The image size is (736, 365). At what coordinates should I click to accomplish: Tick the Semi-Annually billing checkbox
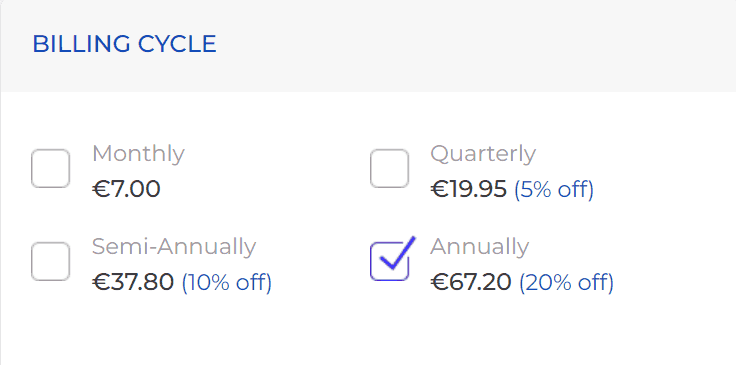pyautogui.click(x=51, y=261)
